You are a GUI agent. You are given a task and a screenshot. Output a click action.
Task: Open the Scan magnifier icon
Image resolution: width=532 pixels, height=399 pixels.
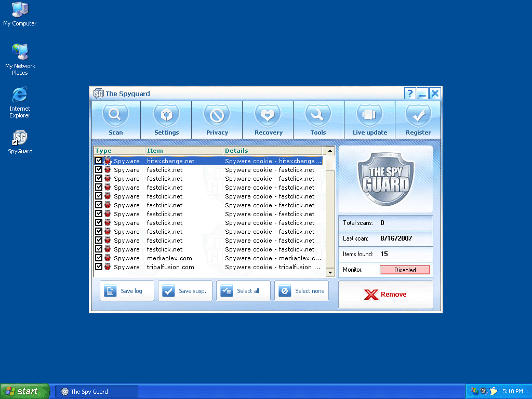(115, 115)
